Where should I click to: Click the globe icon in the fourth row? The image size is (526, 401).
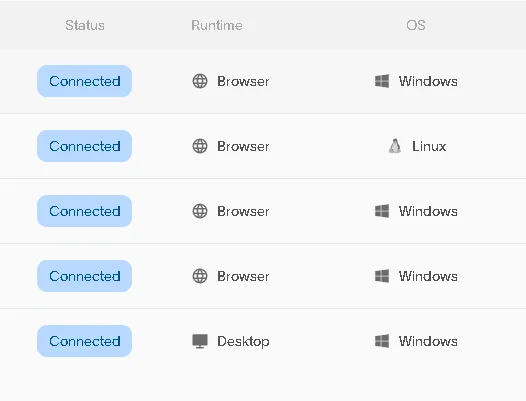click(200, 276)
